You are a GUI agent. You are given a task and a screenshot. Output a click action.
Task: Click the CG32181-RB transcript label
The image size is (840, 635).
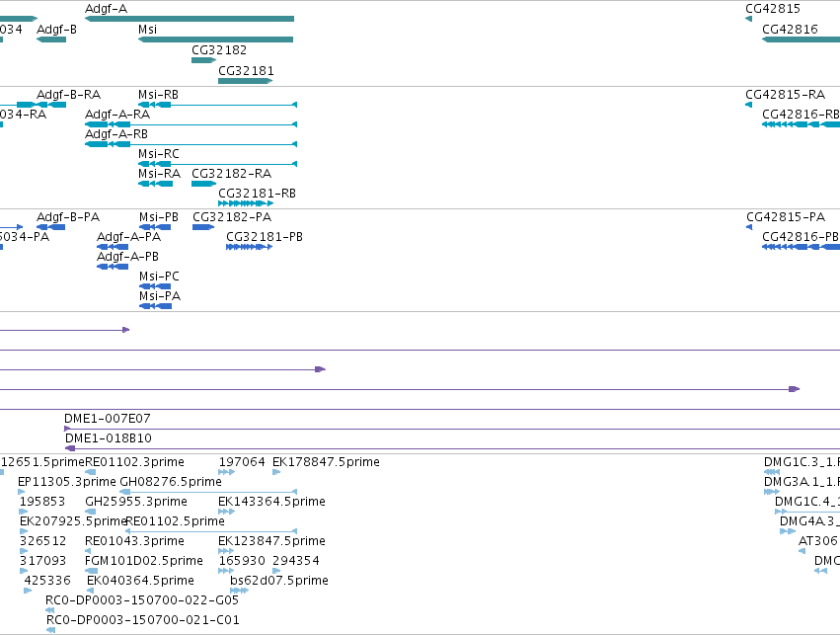pyautogui.click(x=258, y=194)
